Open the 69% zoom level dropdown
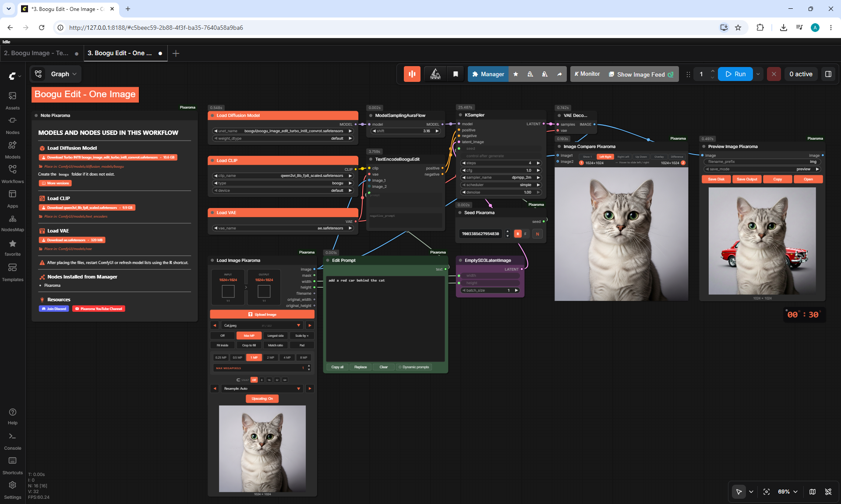This screenshot has height=504, width=841. (x=788, y=492)
